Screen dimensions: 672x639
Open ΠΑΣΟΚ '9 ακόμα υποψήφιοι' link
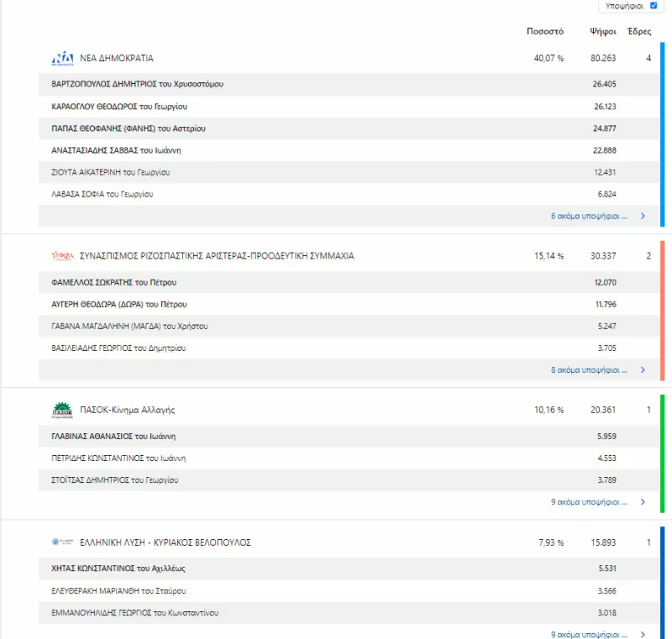(589, 501)
